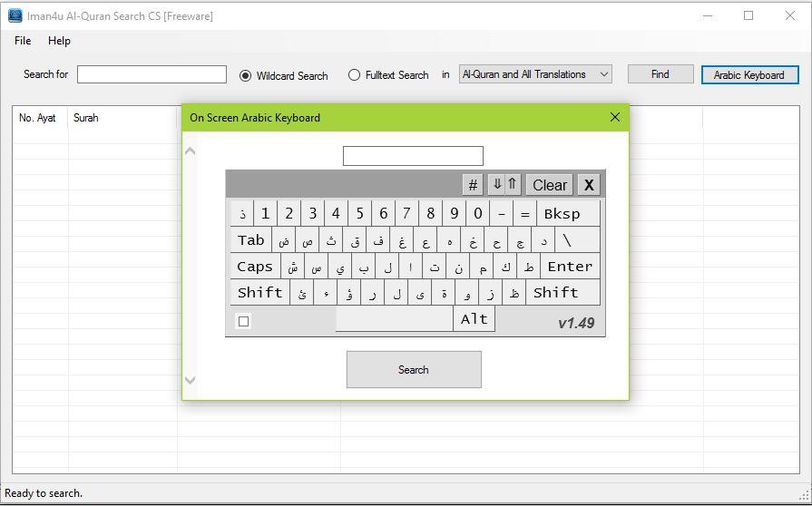Tap the Arabic غ key
The image size is (812, 506).
[401, 240]
